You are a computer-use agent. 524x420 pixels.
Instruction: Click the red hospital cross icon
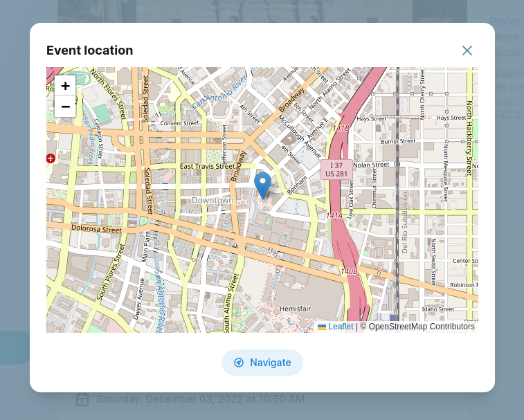[x=51, y=158]
